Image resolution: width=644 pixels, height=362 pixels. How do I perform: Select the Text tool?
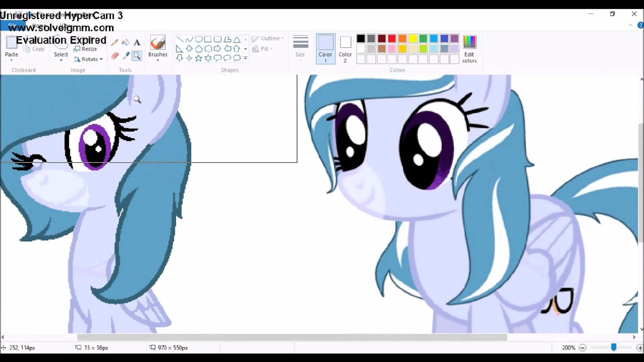(x=137, y=43)
